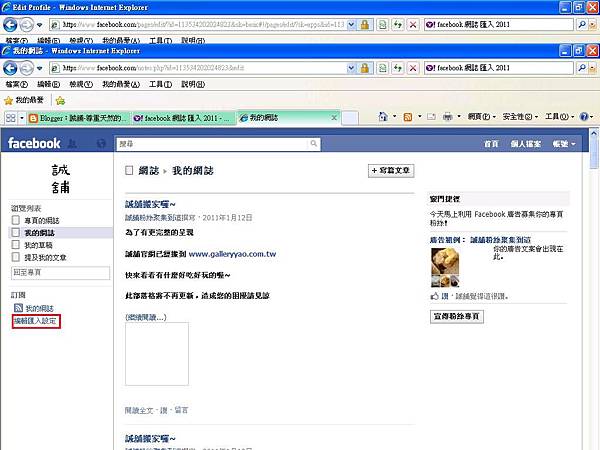The height and width of the screenshot is (450, 600).
Task: Go back in the 我的網誌 window
Action: [10, 68]
